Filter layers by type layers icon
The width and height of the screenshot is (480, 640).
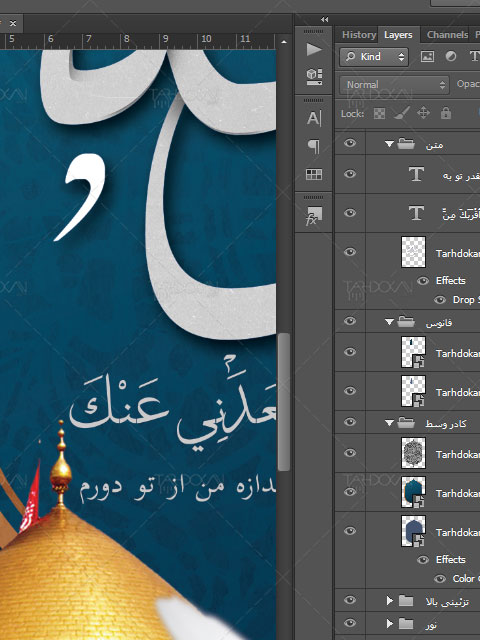point(474,56)
